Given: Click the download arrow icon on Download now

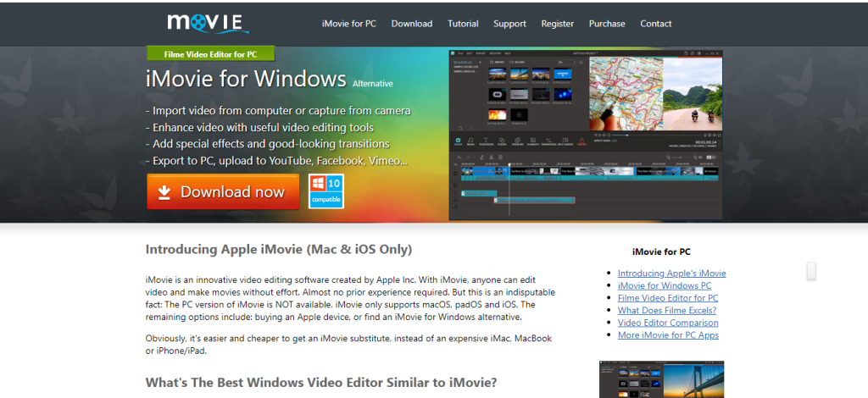Looking at the screenshot, I should pyautogui.click(x=164, y=192).
